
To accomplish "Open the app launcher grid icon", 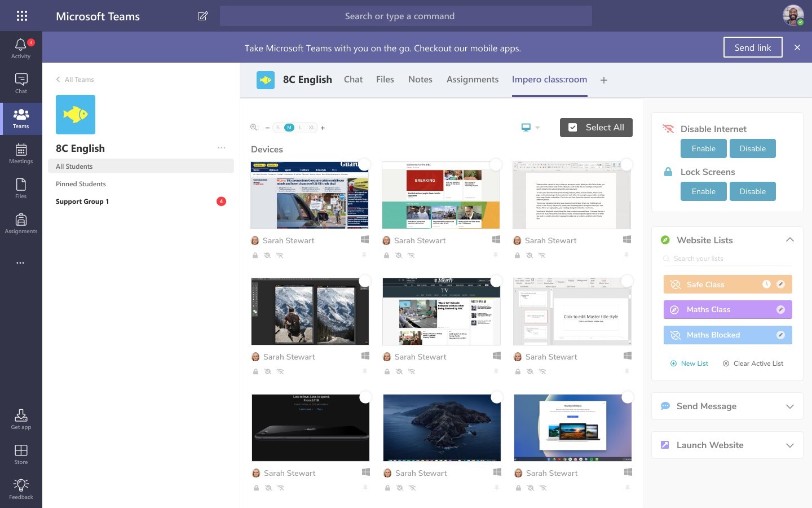I will point(22,16).
